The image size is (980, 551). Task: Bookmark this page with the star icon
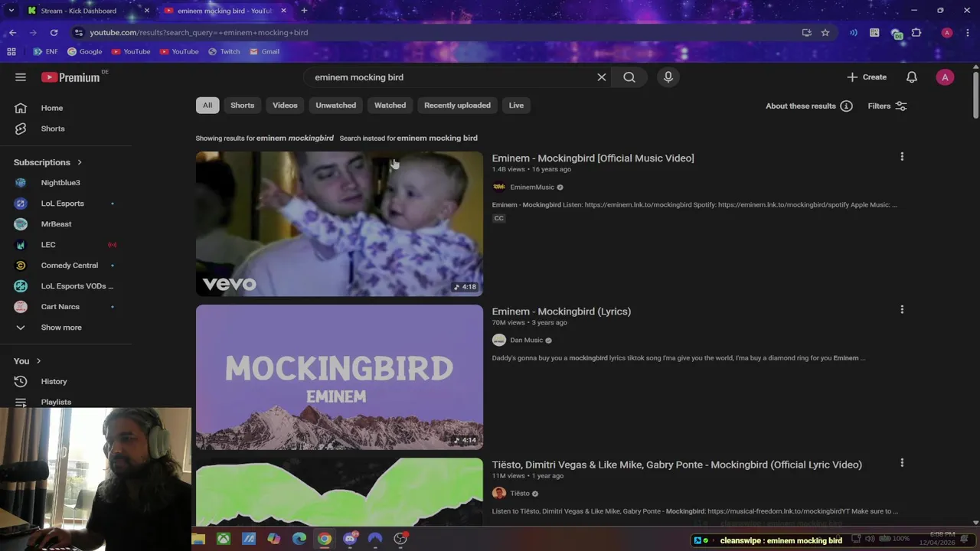[825, 33]
